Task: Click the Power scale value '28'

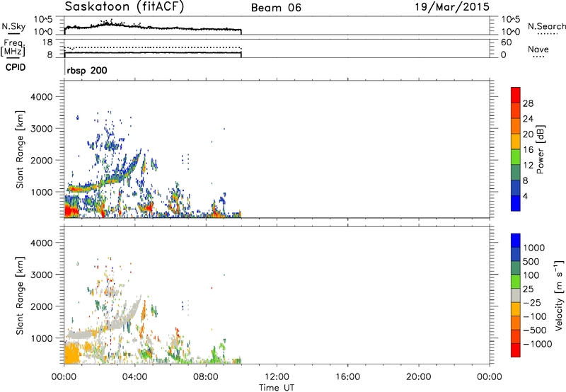Action: point(528,103)
